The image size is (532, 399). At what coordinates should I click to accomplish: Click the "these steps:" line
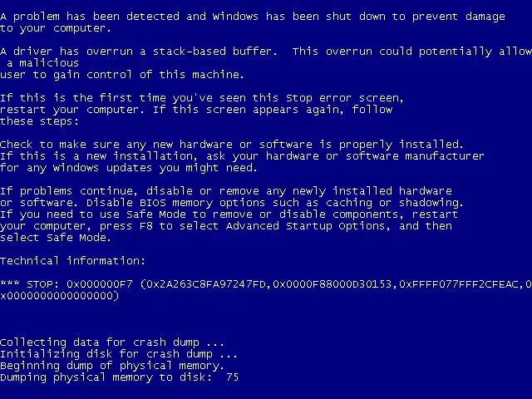click(39, 121)
